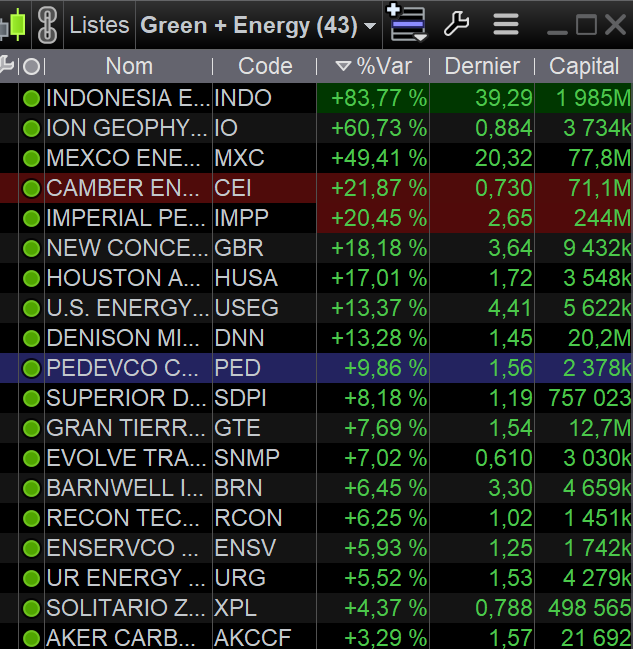633x649 pixels.
Task: Click green status dot of SUPERIOR D...
Action: 31,399
